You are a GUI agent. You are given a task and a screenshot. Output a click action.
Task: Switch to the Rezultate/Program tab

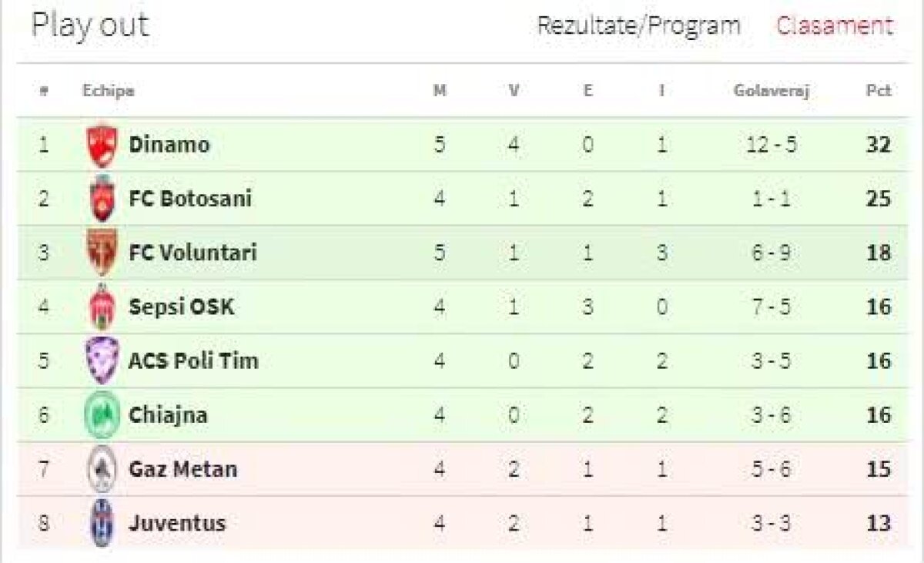tap(638, 25)
